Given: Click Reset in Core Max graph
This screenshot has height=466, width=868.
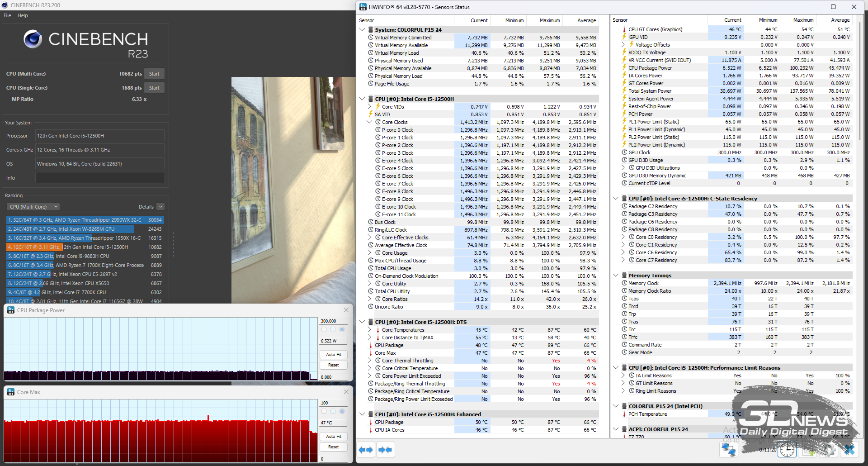Looking at the screenshot, I should (334, 447).
